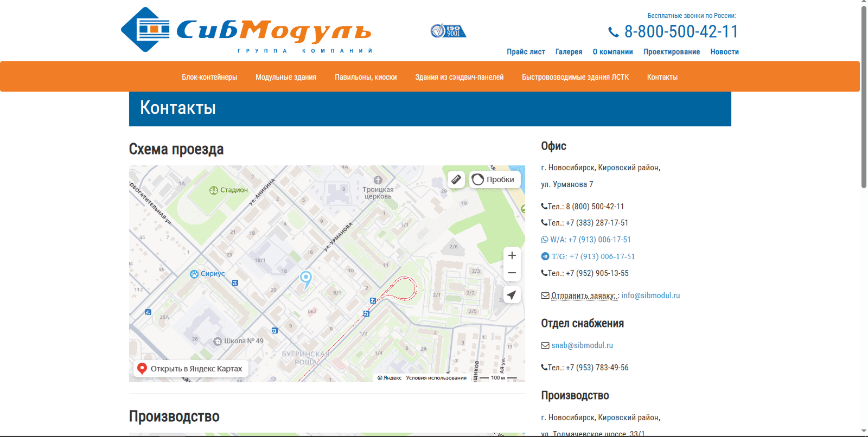Image resolution: width=868 pixels, height=437 pixels.
Task: Click the Отдел снабжения heading
Action: [582, 323]
